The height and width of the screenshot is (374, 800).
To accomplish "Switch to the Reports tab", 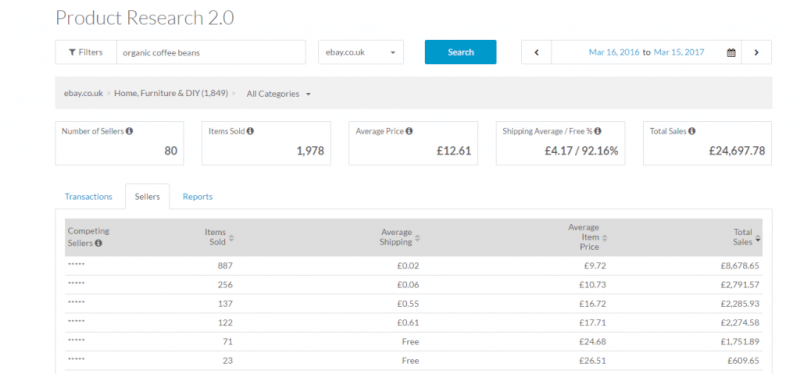I will pos(197,196).
